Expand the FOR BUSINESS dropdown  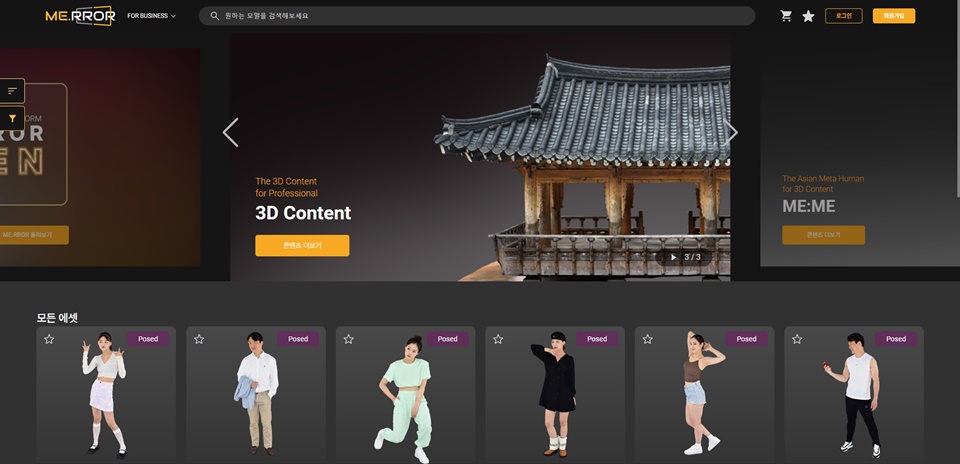[151, 16]
